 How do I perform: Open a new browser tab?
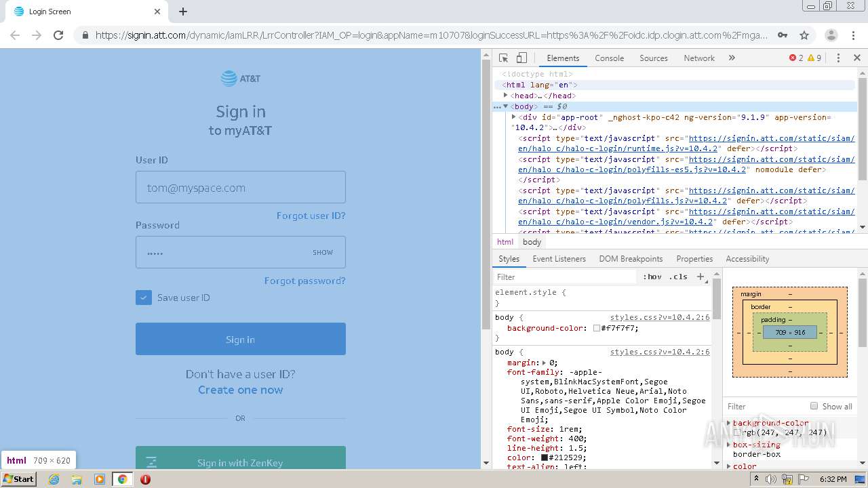[183, 12]
